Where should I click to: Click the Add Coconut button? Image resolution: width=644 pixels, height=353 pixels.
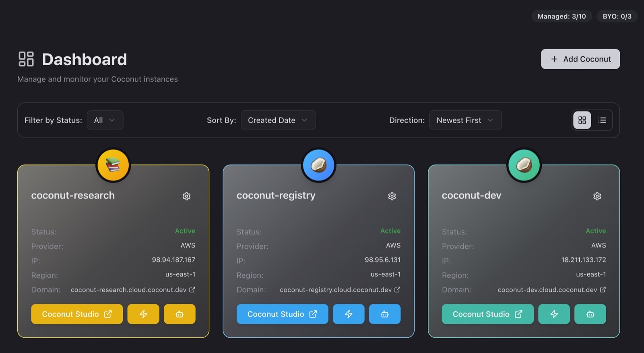580,59
